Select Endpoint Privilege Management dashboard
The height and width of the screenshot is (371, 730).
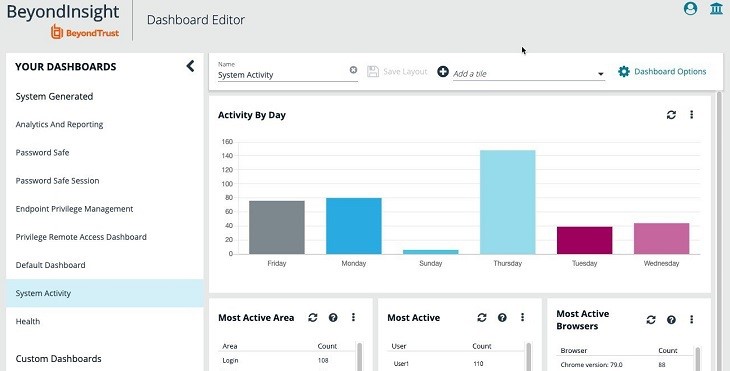coord(105,209)
